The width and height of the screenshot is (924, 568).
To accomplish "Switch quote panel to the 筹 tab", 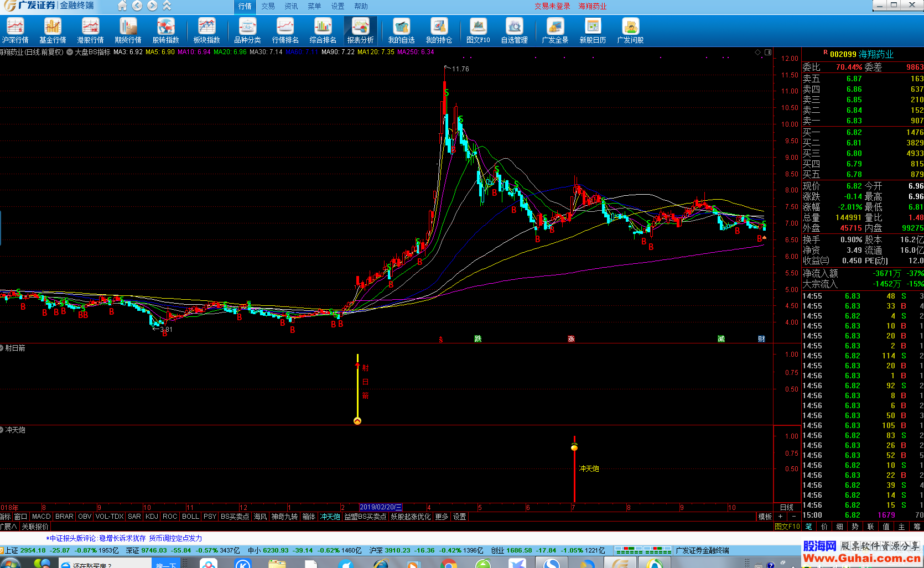I will 917,527.
